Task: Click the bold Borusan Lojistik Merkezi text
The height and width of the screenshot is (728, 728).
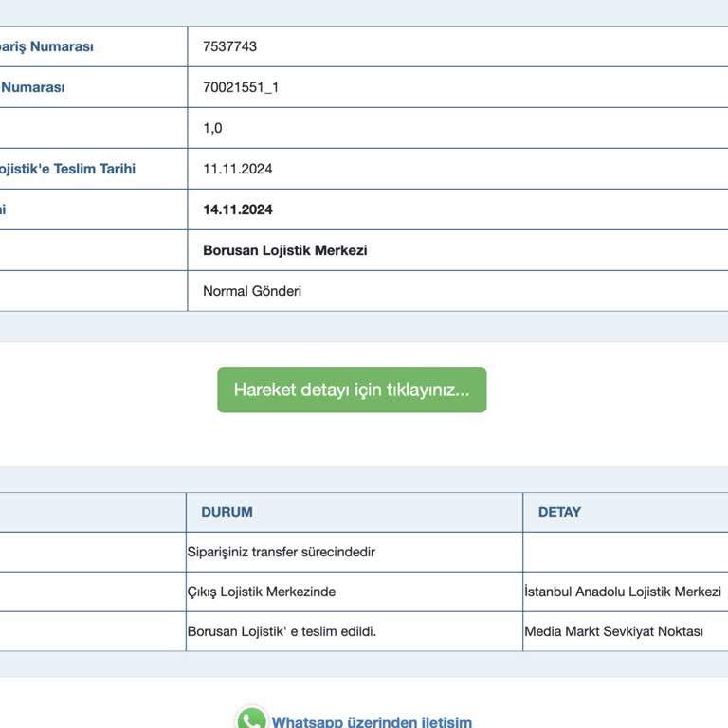Action: (x=284, y=250)
